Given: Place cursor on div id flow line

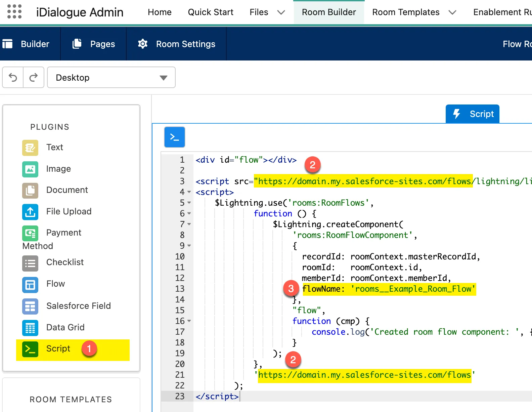Looking at the screenshot, I should 246,160.
